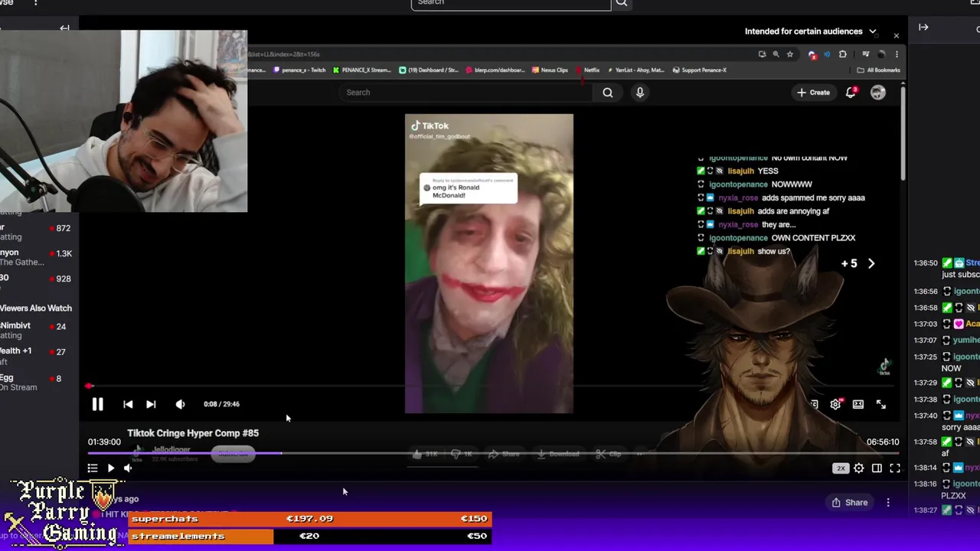Image resolution: width=980 pixels, height=551 pixels.
Task: Seek on the red YouTube progress bar
Action: [490, 386]
